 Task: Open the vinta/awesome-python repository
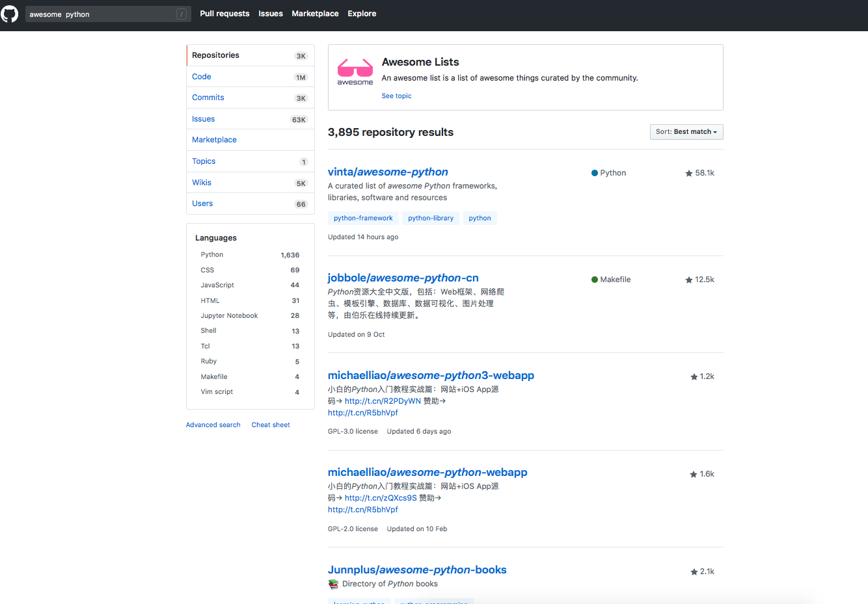click(x=388, y=172)
